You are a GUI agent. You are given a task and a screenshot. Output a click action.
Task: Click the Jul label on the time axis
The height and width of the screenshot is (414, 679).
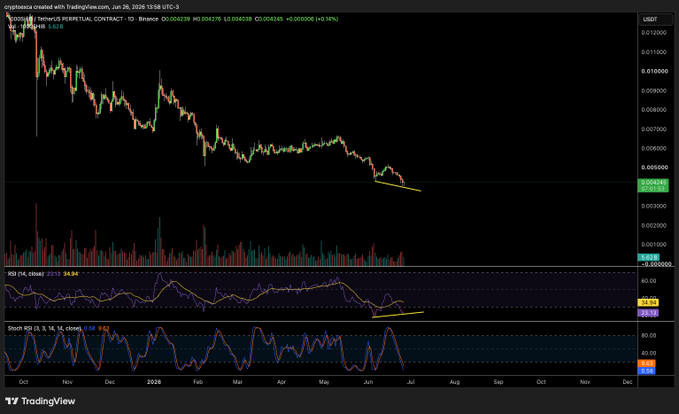coord(411,382)
